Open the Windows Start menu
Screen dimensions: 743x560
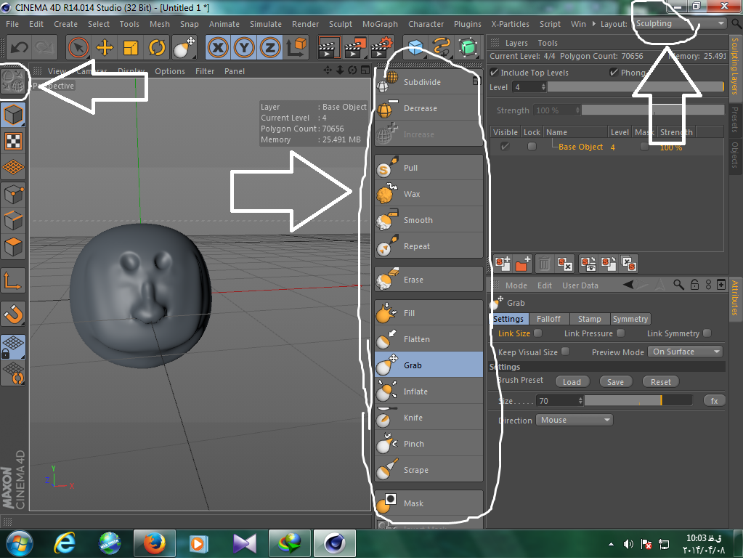tap(19, 544)
